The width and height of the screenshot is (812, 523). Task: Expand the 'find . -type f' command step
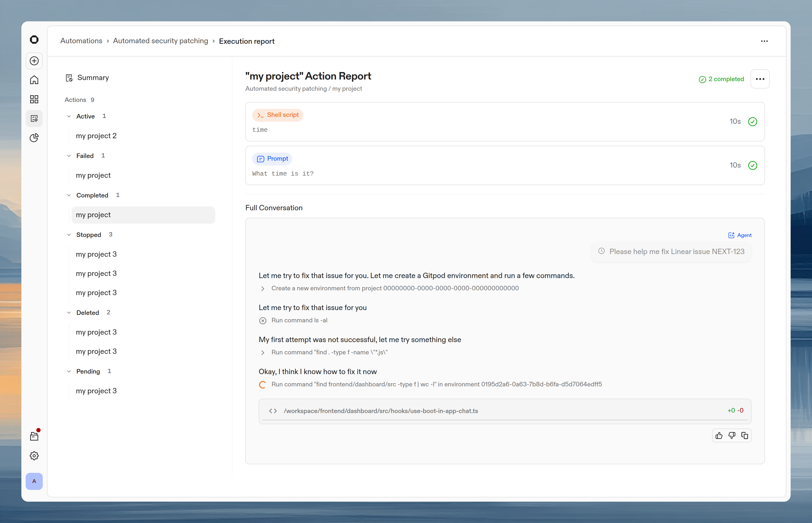coord(263,352)
